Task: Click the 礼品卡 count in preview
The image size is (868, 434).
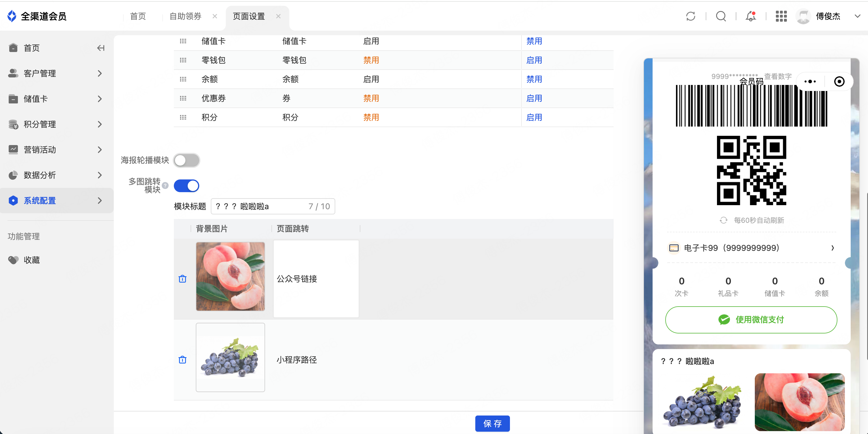Action: 728,287
